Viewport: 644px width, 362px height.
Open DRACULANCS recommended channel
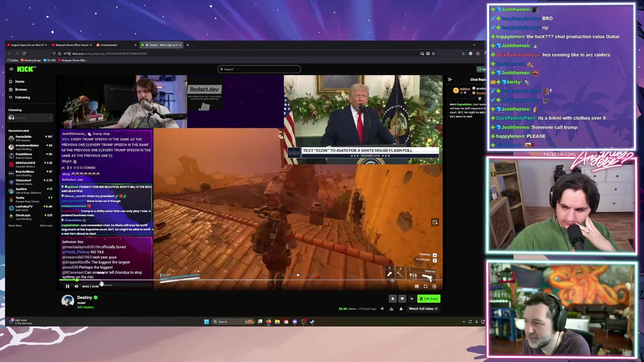click(30, 164)
